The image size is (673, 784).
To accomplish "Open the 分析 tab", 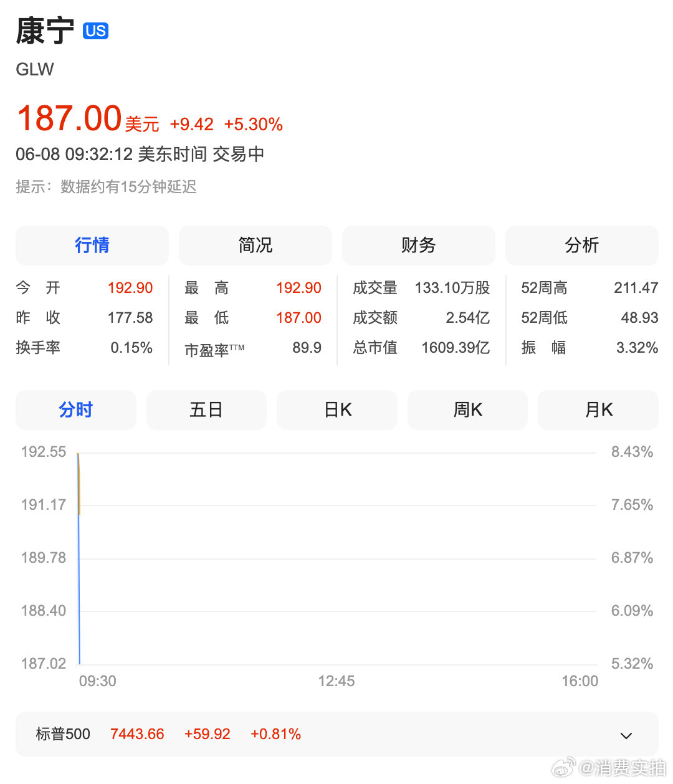I will coord(582,245).
